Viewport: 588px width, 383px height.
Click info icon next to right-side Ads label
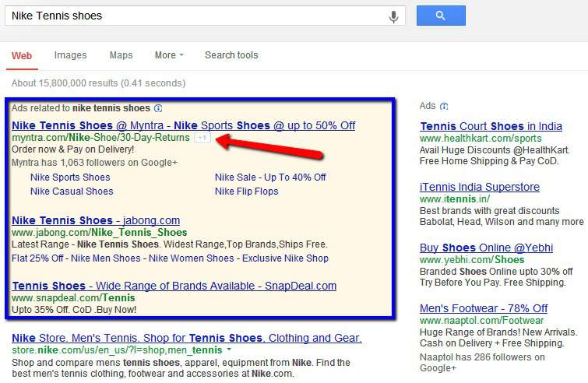pos(444,107)
